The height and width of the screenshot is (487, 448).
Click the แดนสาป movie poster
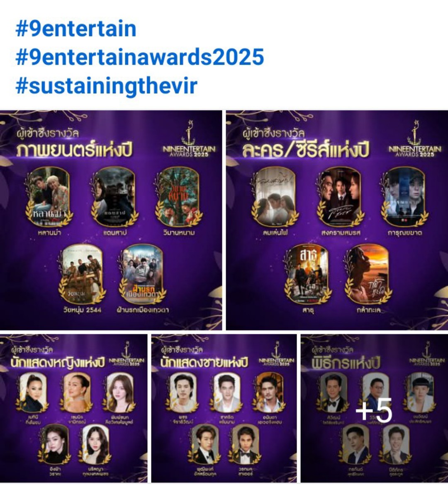click(115, 196)
